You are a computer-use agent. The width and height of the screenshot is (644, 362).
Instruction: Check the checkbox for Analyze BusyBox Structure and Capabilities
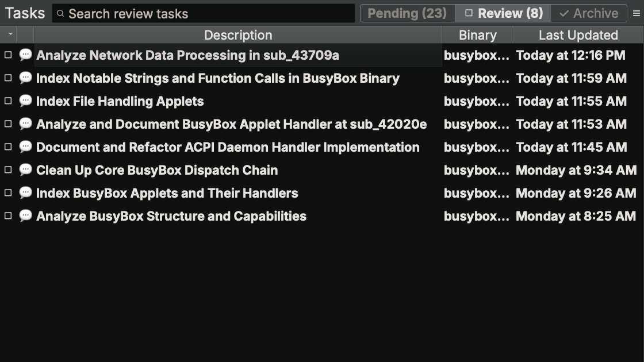8,216
